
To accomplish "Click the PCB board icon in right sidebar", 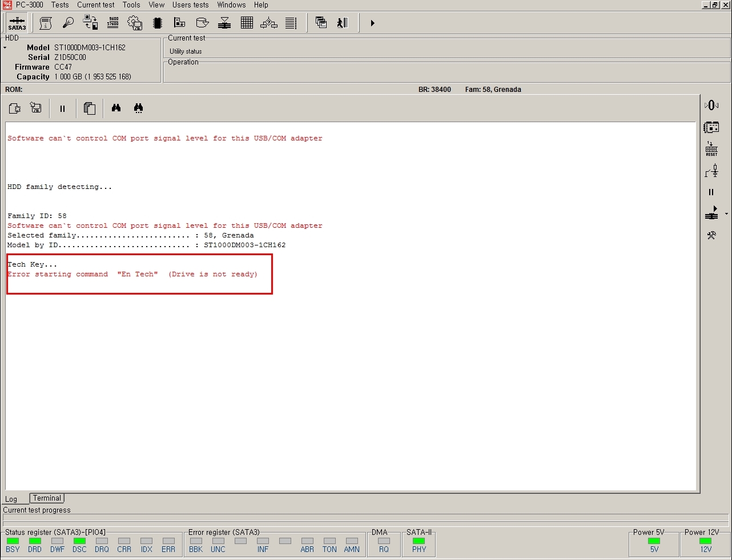I will click(711, 127).
